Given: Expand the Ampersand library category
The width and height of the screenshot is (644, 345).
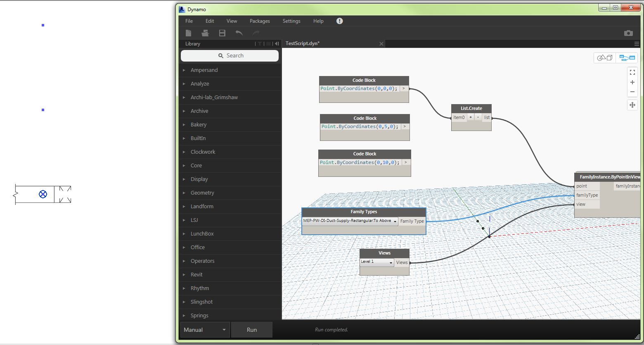Looking at the screenshot, I should [230, 70].
